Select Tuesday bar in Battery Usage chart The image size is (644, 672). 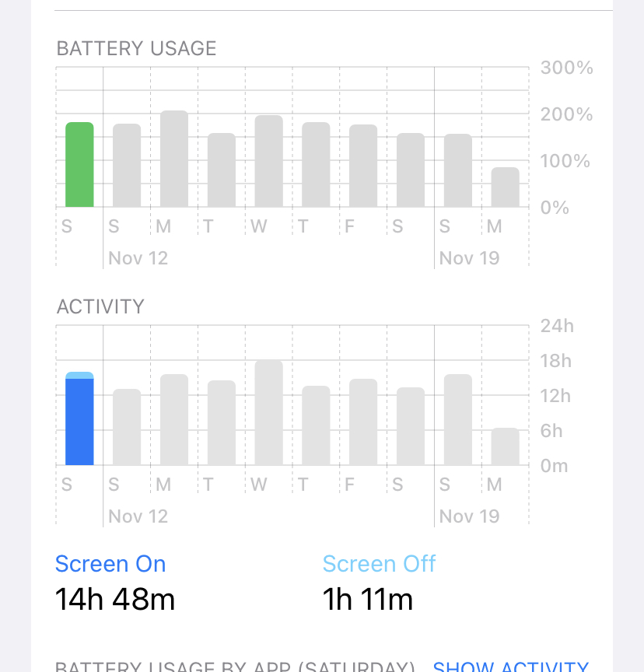coord(222,170)
